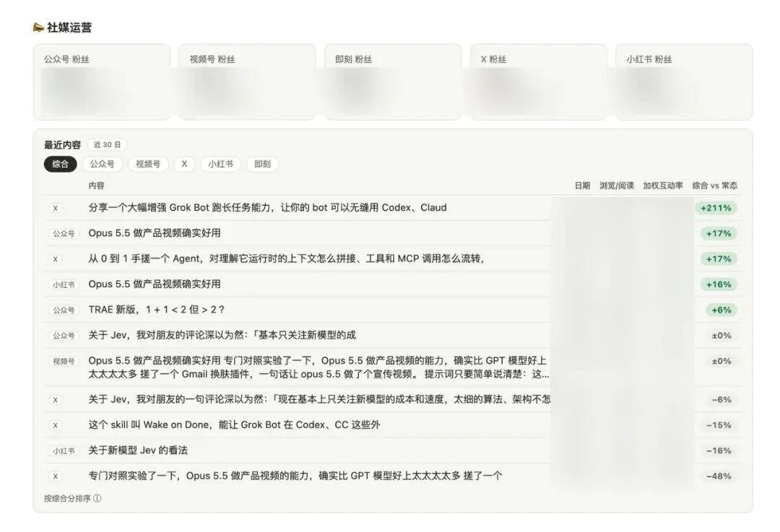Viewport: 780px width, 532px height.
Task: Click the X tag on the Wake on Done row
Action: 55,426
